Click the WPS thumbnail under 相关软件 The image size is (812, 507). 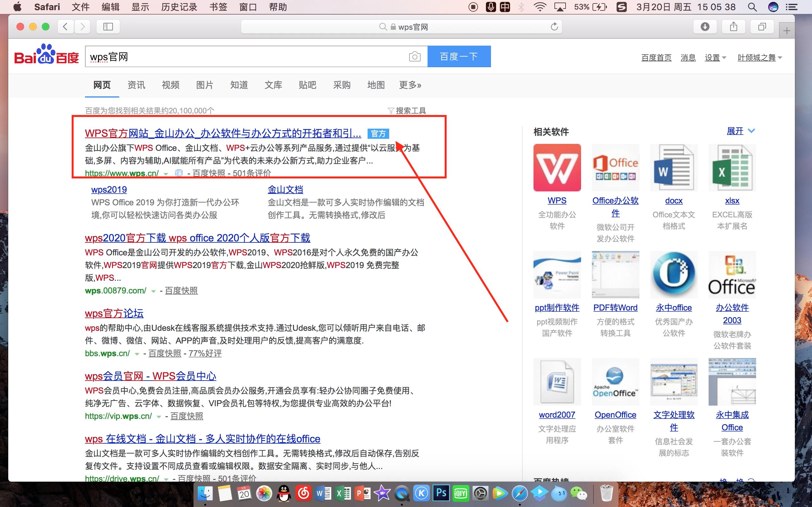(557, 167)
